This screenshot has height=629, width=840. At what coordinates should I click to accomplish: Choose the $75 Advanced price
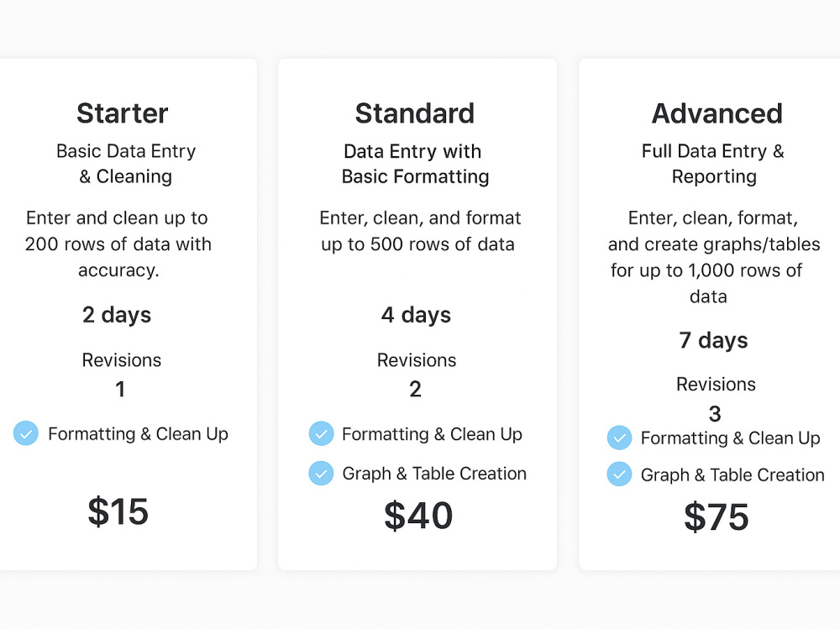[x=717, y=517]
